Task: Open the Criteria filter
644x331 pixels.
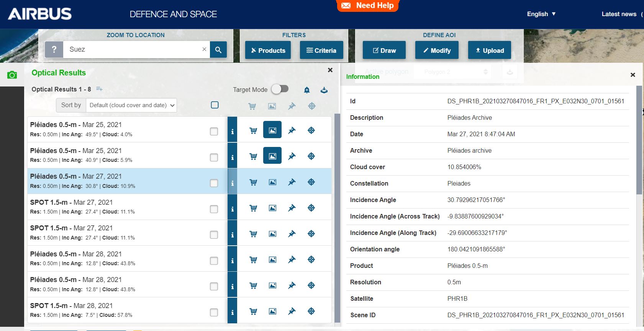Action: click(x=321, y=50)
